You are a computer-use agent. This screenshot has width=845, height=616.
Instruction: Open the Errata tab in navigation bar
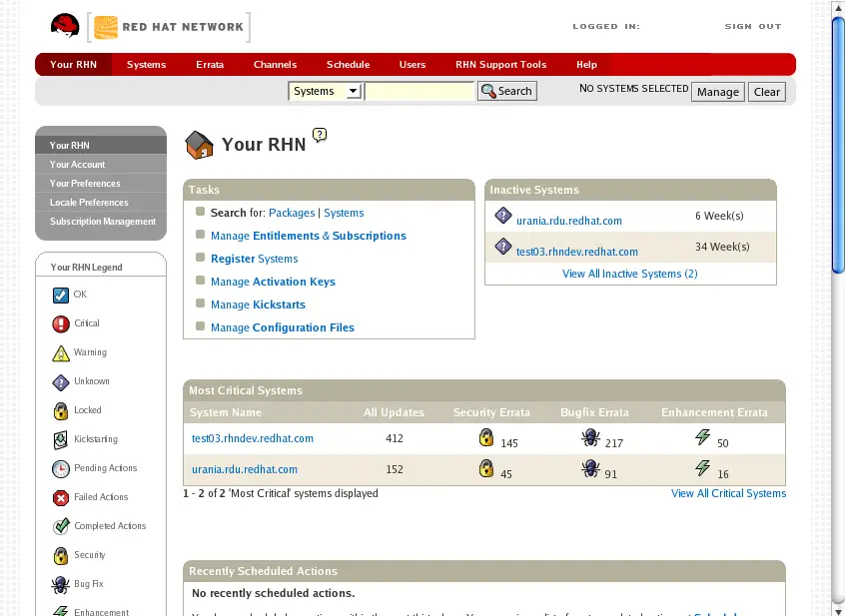point(210,65)
